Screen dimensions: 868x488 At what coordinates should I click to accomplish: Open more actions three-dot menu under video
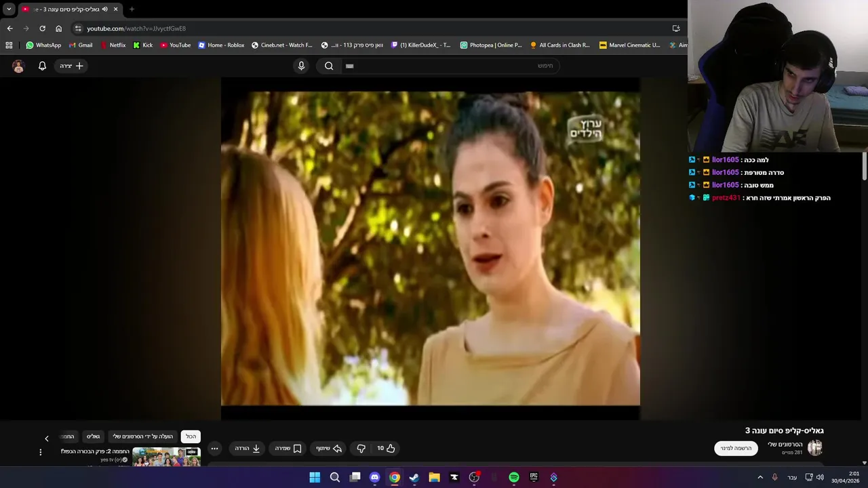click(x=214, y=448)
